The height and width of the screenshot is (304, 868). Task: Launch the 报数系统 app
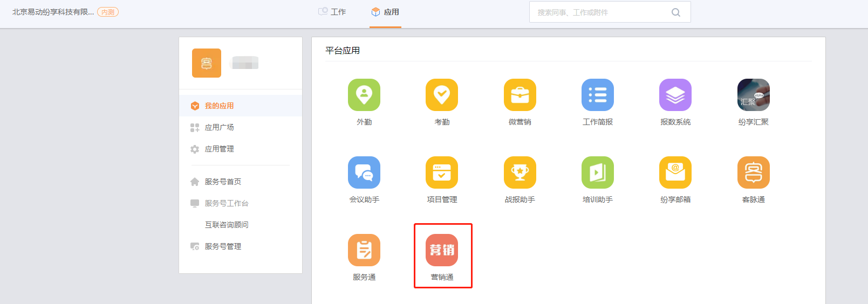coord(675,95)
